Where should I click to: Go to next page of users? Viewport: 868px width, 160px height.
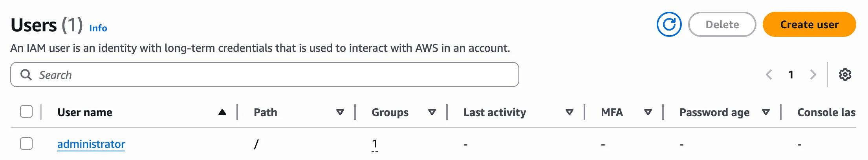[813, 75]
